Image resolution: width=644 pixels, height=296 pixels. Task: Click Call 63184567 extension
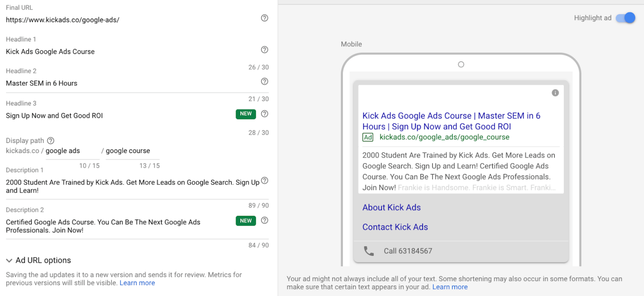pos(461,251)
